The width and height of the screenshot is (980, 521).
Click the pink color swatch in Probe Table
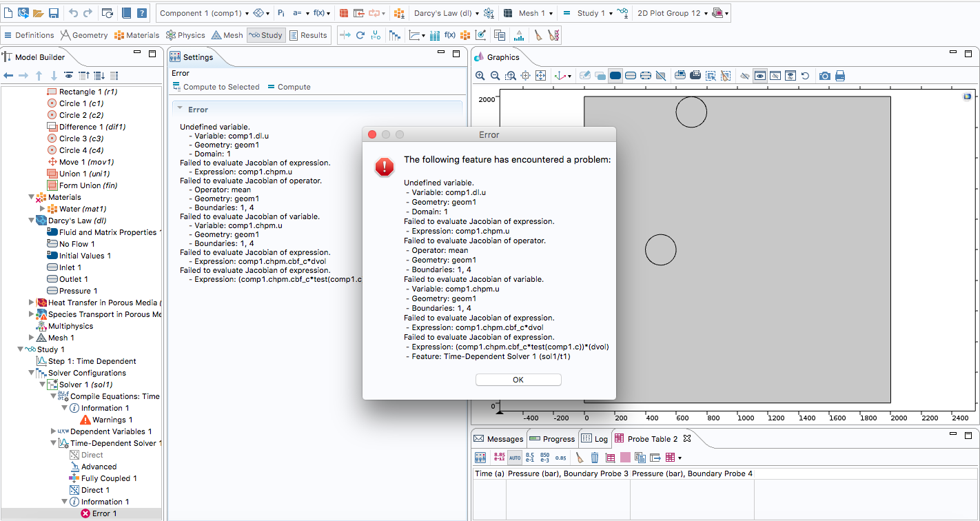625,458
